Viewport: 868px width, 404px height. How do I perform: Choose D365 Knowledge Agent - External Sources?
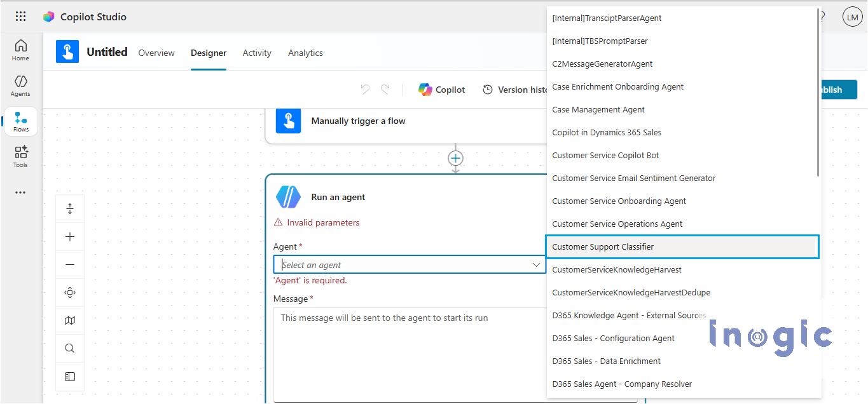682,315
